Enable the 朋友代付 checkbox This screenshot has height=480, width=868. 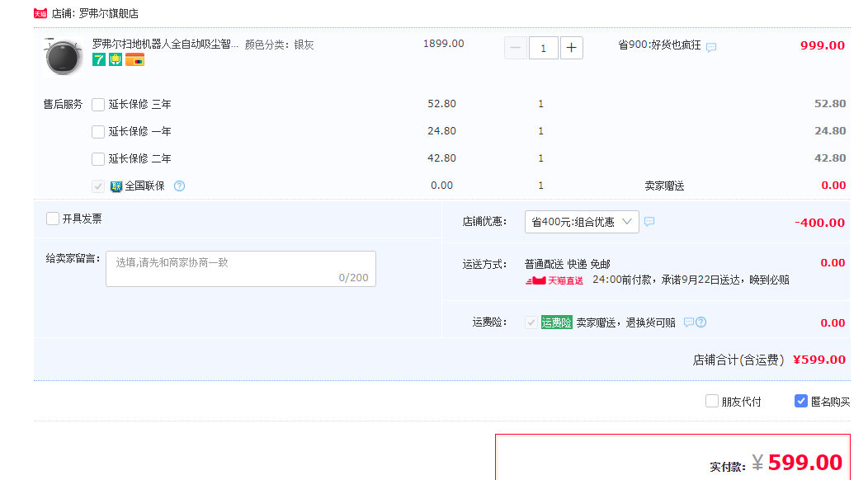pyautogui.click(x=712, y=401)
